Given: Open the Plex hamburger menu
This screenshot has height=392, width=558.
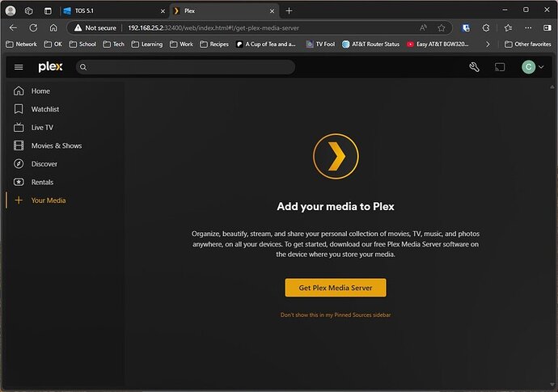Looking at the screenshot, I should (19, 67).
